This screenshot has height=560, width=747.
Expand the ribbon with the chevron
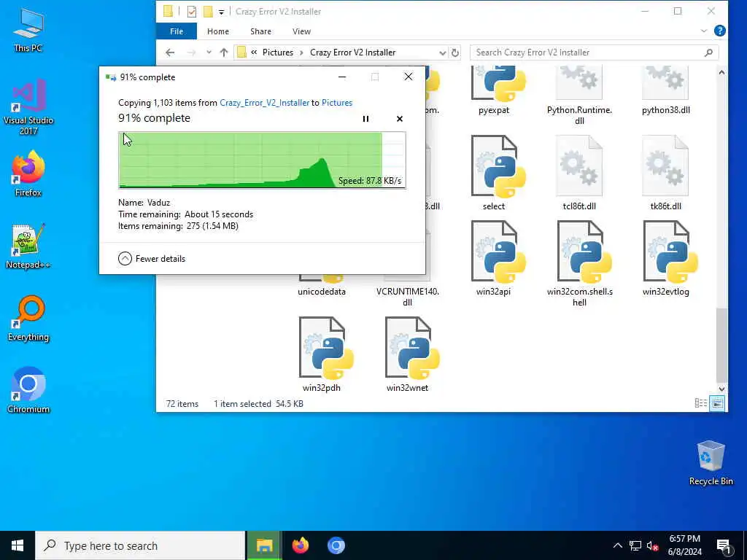(704, 31)
